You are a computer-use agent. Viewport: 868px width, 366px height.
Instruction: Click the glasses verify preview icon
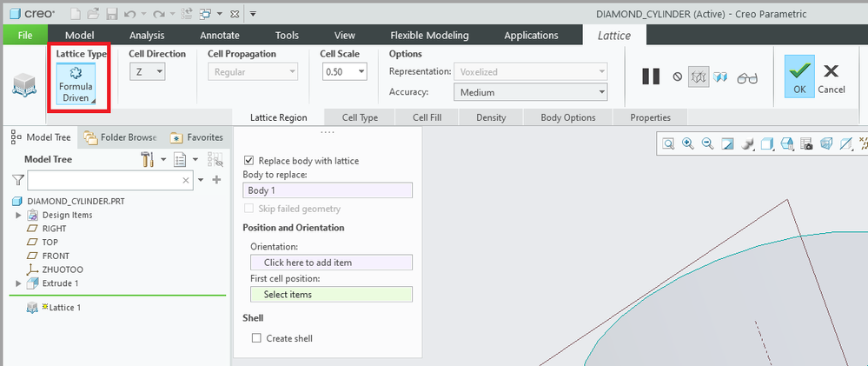747,77
